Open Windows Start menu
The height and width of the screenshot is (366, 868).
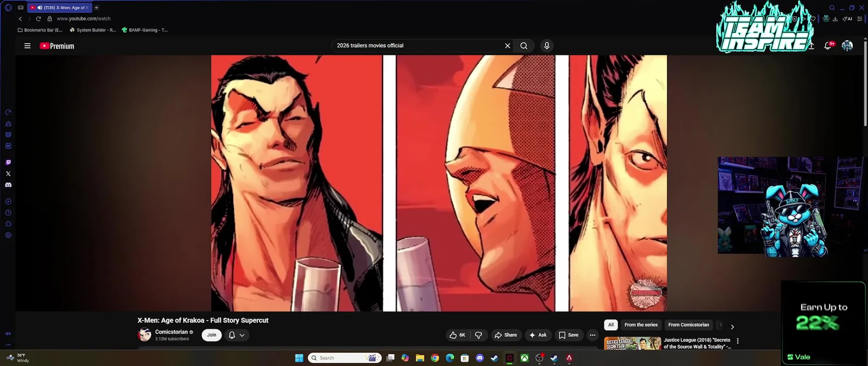pos(299,358)
